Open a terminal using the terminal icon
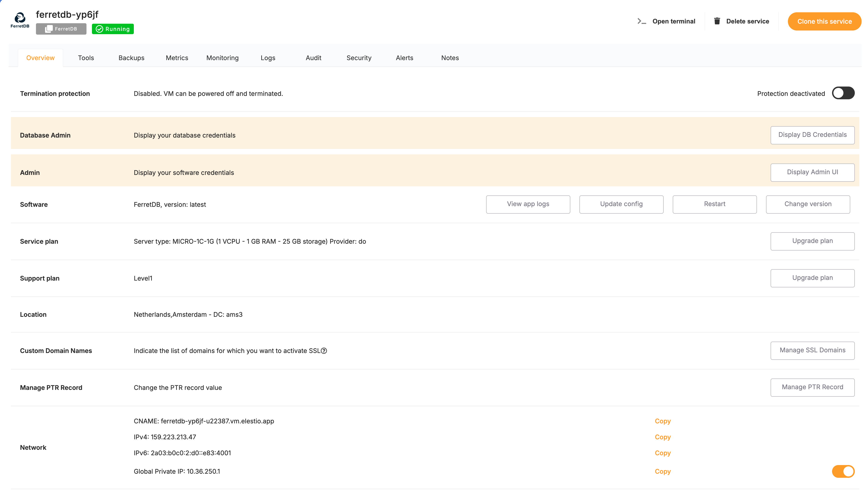This screenshot has width=868, height=491. point(642,21)
